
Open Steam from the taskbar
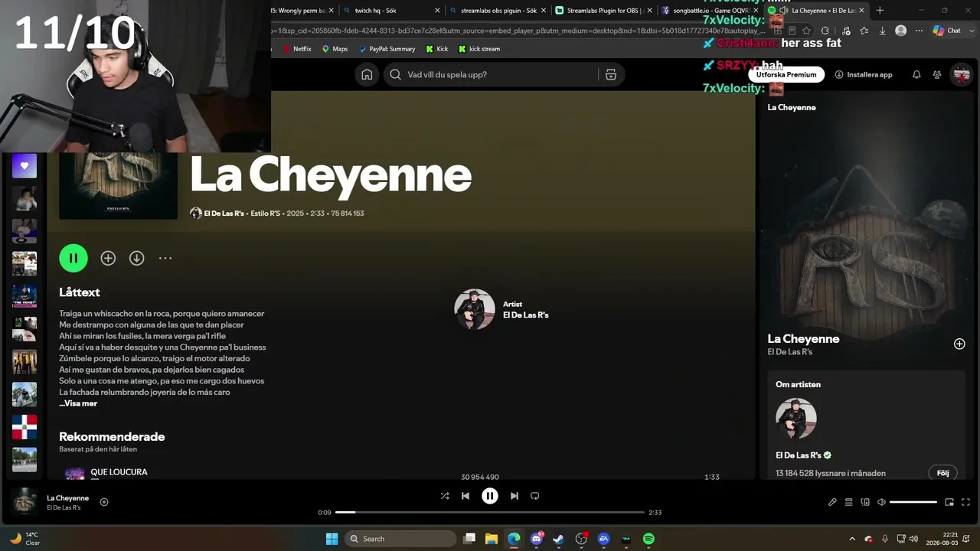pos(559,539)
